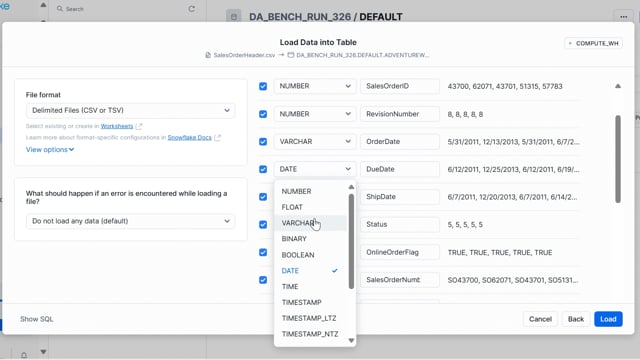Toggle the OnlineOrderFlag column checkbox
This screenshot has height=360, width=640.
click(x=263, y=252)
